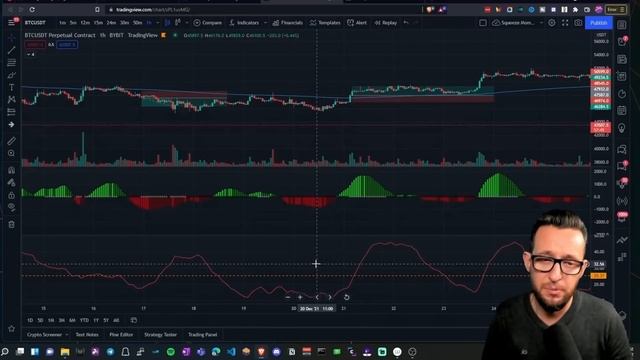640x360 pixels.
Task: Enter fullscreen mode icon
Action: click(565, 23)
